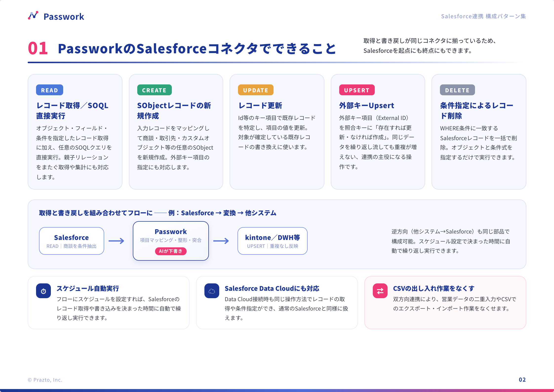The width and height of the screenshot is (554, 392).
Task: Click the arrow between Passwork and kintone
Action: (x=221, y=241)
